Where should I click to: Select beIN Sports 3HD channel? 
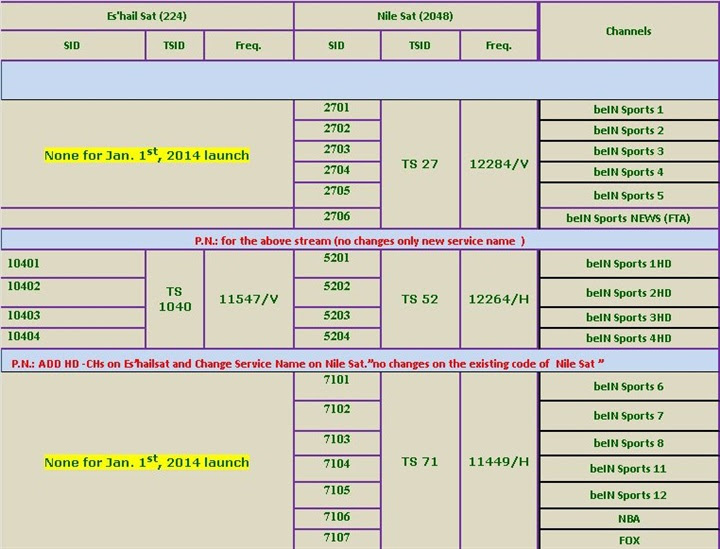pyautogui.click(x=629, y=318)
